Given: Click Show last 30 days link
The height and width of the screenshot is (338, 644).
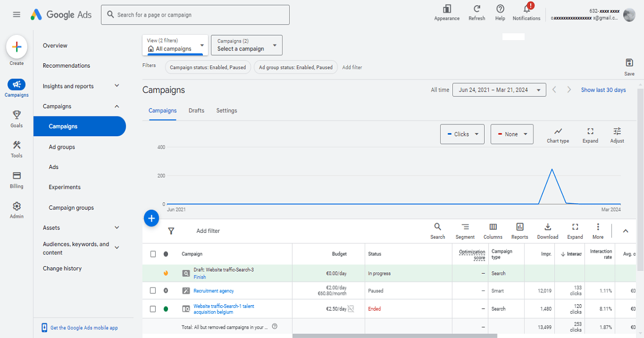Looking at the screenshot, I should point(603,90).
